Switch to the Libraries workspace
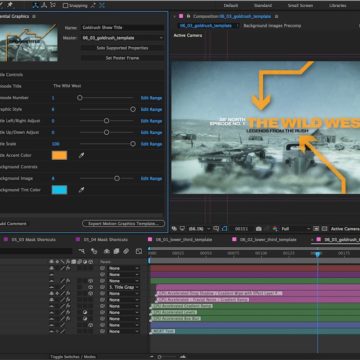This screenshot has height=360, width=360. click(x=337, y=5)
